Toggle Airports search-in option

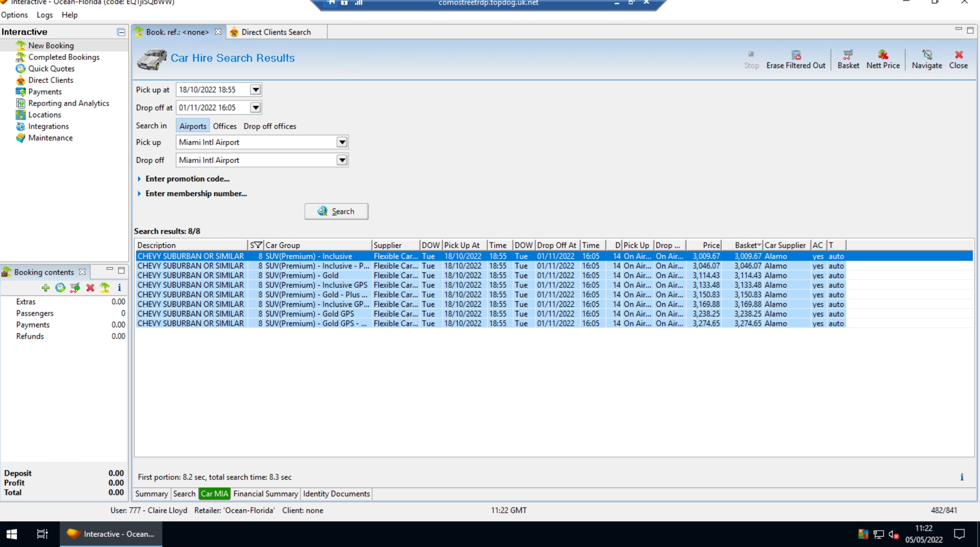point(193,126)
